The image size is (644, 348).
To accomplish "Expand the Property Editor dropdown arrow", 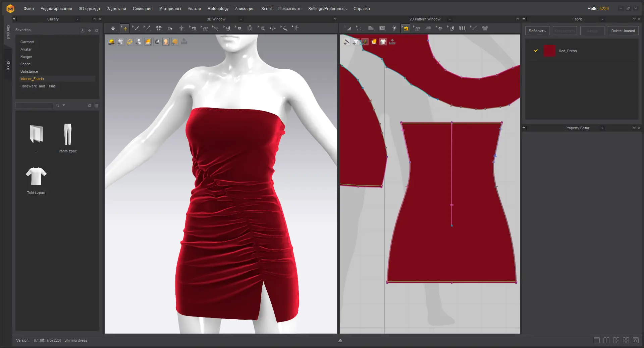I will pyautogui.click(x=602, y=128).
